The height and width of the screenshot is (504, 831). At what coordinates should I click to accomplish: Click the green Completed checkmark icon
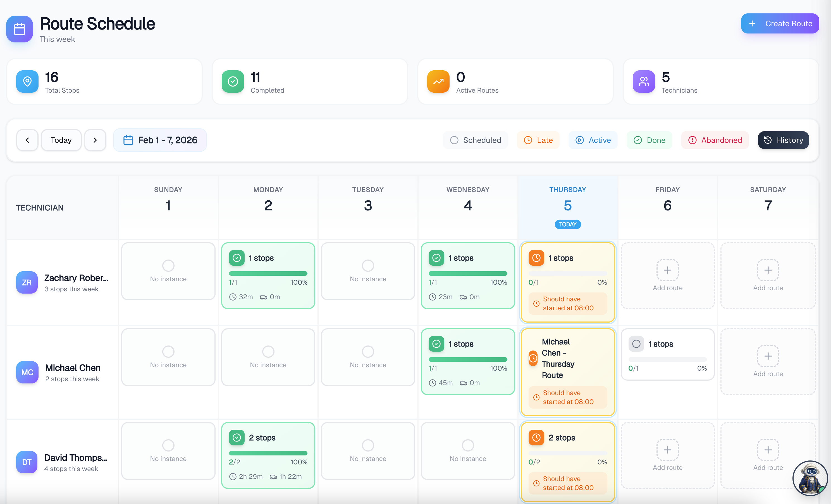(x=233, y=81)
